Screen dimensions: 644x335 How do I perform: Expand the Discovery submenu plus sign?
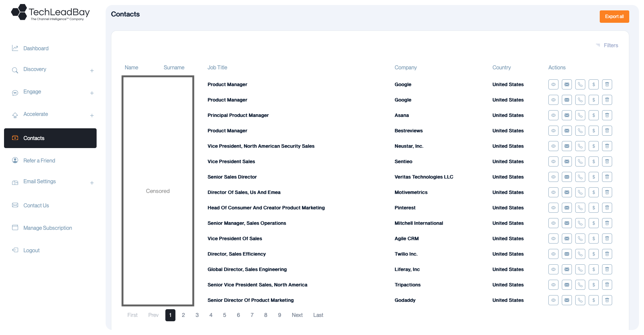[92, 71]
